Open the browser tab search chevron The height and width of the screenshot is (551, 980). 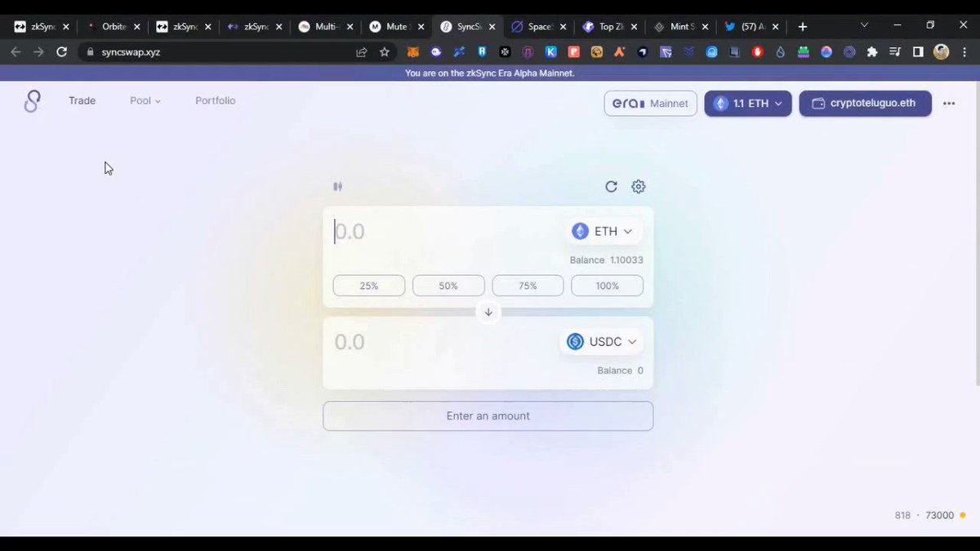[865, 25]
